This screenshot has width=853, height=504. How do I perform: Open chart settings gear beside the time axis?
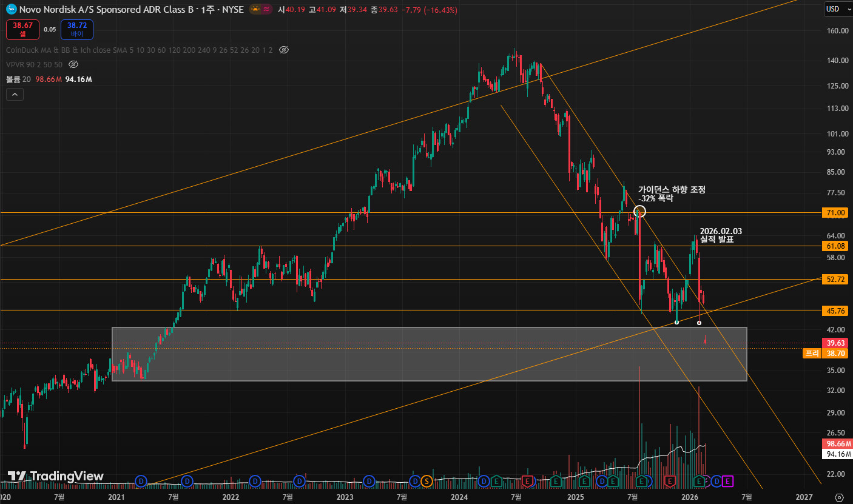[838, 497]
